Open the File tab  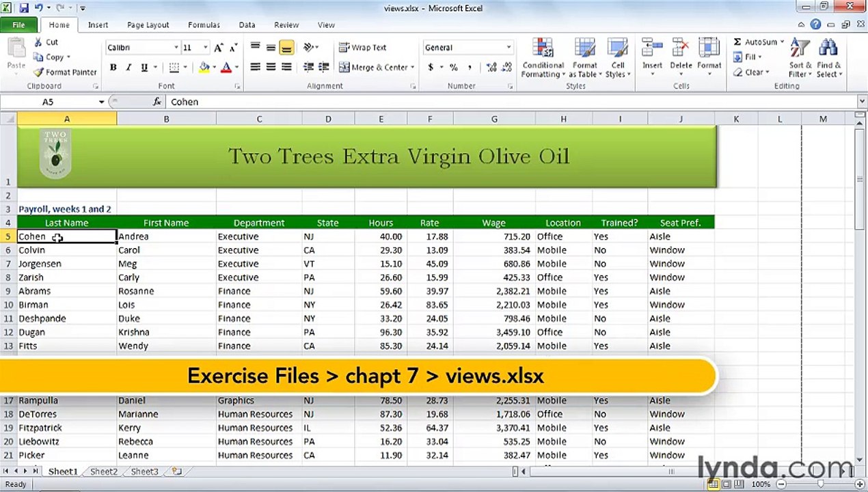coord(18,25)
